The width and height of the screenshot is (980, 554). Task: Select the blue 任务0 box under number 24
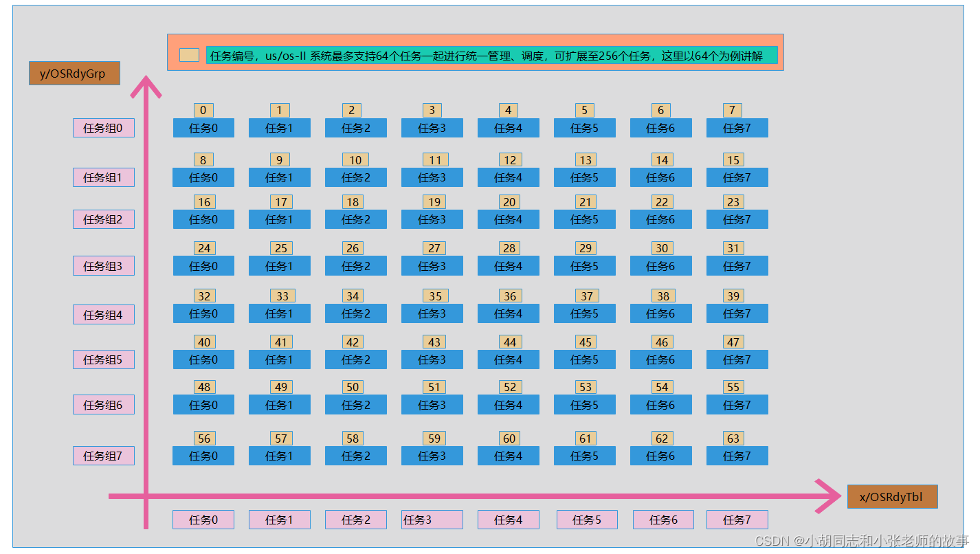pos(203,266)
